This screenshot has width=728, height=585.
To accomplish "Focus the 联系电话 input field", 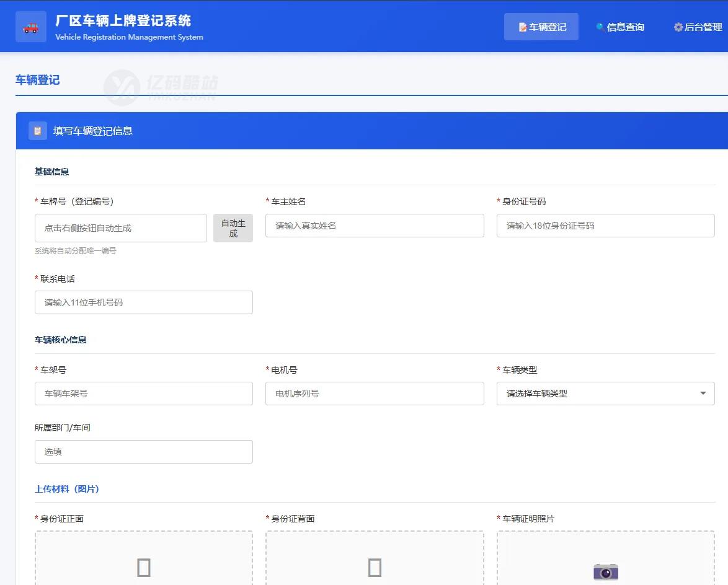I will pyautogui.click(x=144, y=302).
